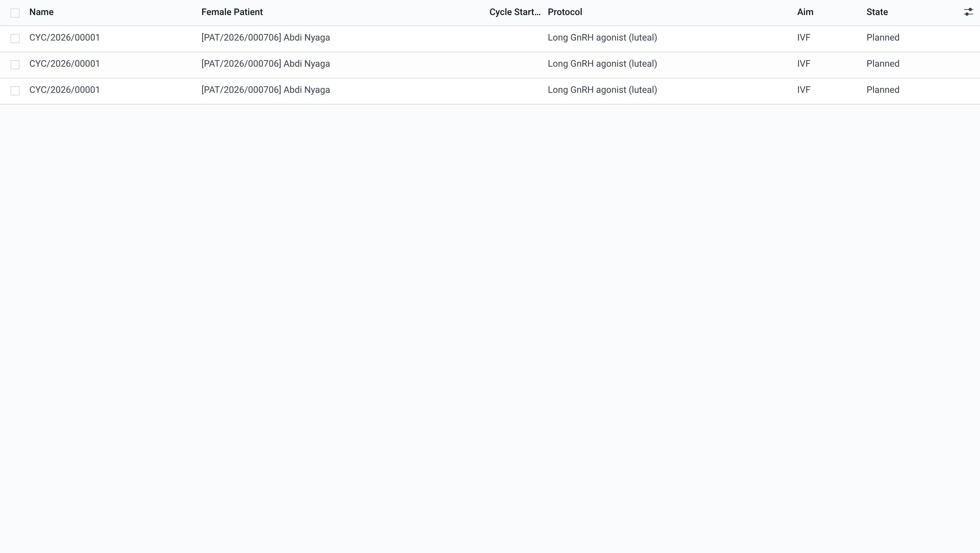Tick the checkbox of the first cycle row
Image resolution: width=980 pixels, height=553 pixels.
(x=15, y=39)
